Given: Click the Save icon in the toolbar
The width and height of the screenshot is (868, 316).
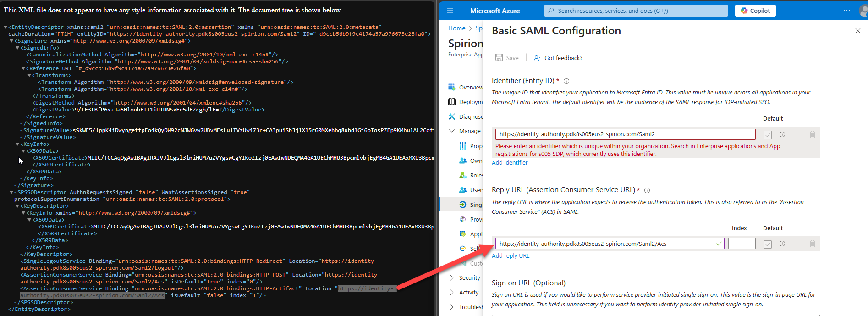Looking at the screenshot, I should click(499, 58).
